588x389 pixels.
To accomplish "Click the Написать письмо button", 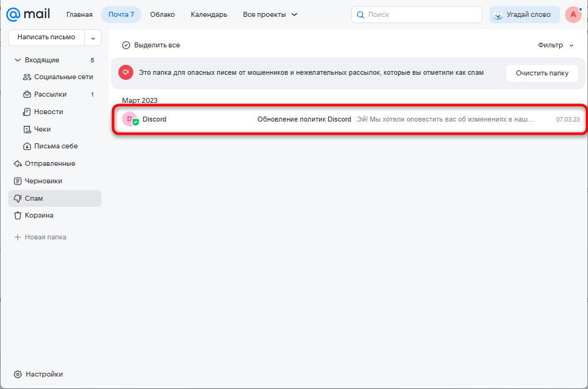I will point(46,37).
